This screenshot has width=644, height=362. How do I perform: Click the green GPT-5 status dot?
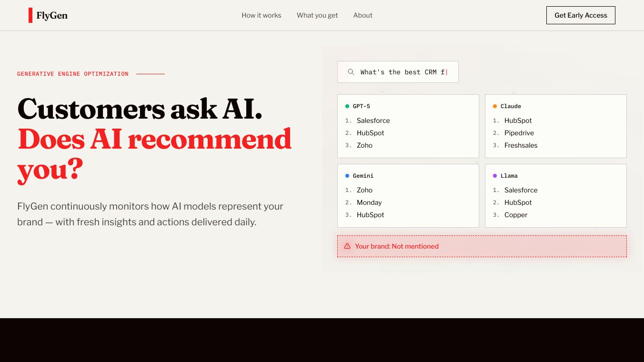tap(347, 106)
